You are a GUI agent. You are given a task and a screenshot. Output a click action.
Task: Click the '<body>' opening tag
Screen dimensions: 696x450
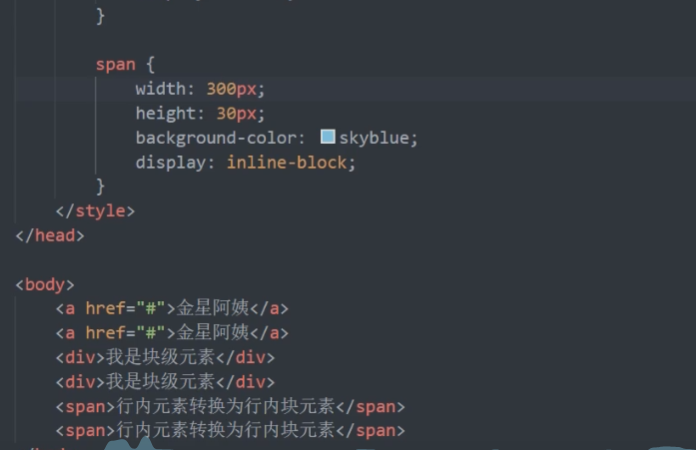pos(45,284)
